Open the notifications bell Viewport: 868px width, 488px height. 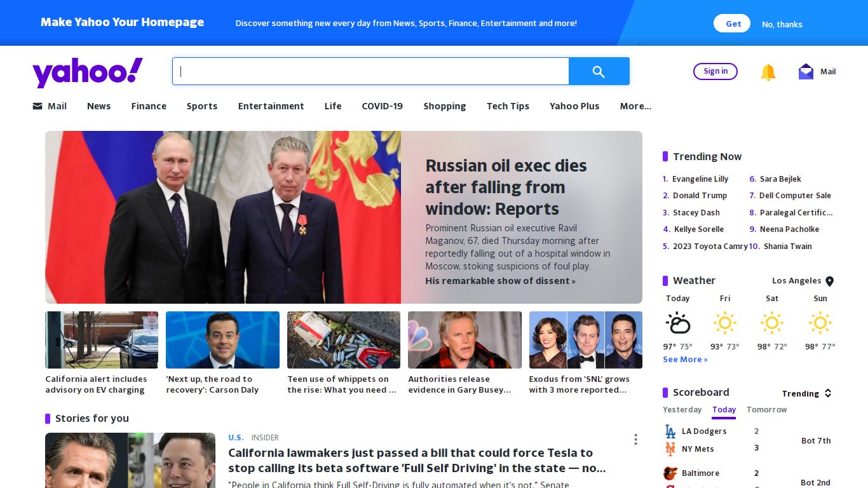coord(768,72)
